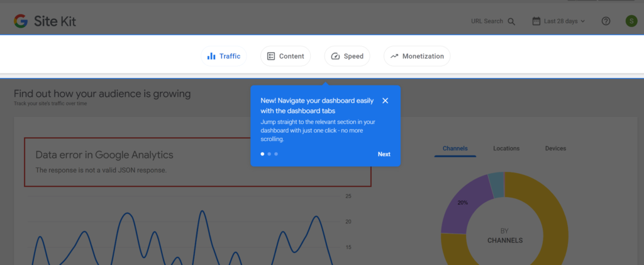The height and width of the screenshot is (265, 644).
Task: Click 'Track your site's traffic over time' text
Action: (x=50, y=104)
